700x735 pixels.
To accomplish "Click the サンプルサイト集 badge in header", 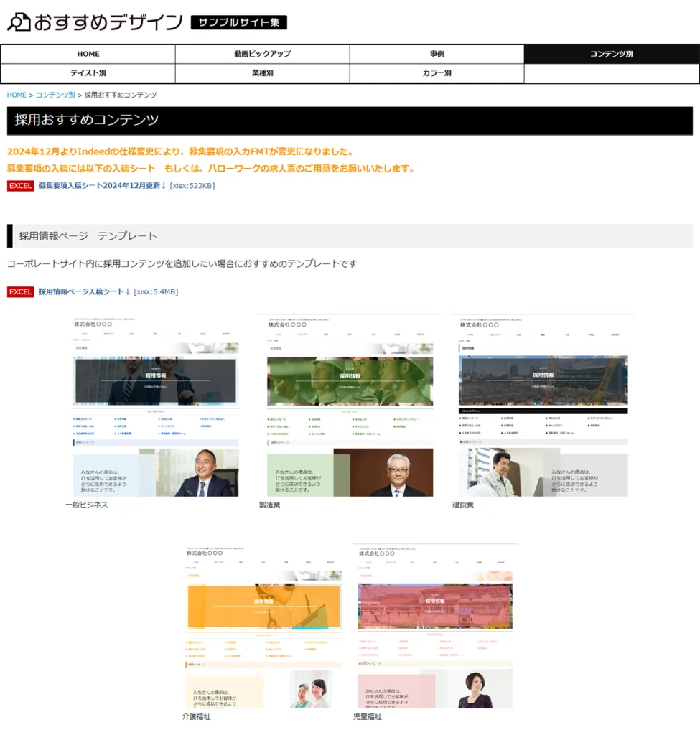I will 238,22.
